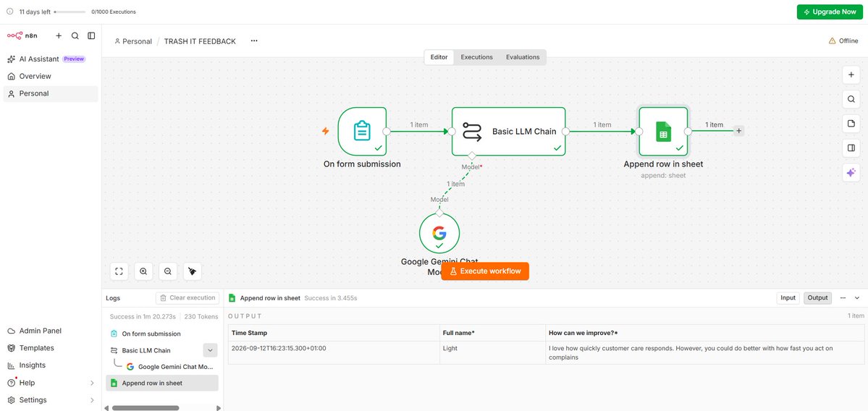
Task: Click the fit-to-view zoom button
Action: (x=119, y=271)
